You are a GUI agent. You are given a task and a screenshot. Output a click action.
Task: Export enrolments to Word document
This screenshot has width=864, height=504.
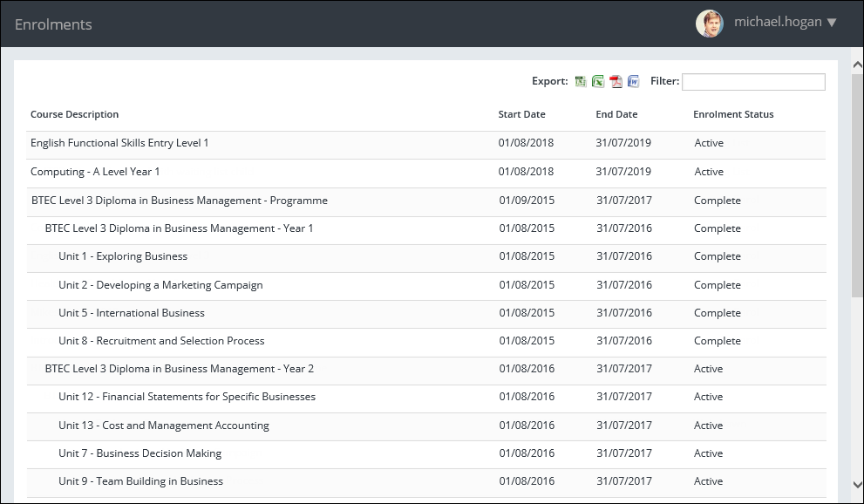(x=633, y=82)
